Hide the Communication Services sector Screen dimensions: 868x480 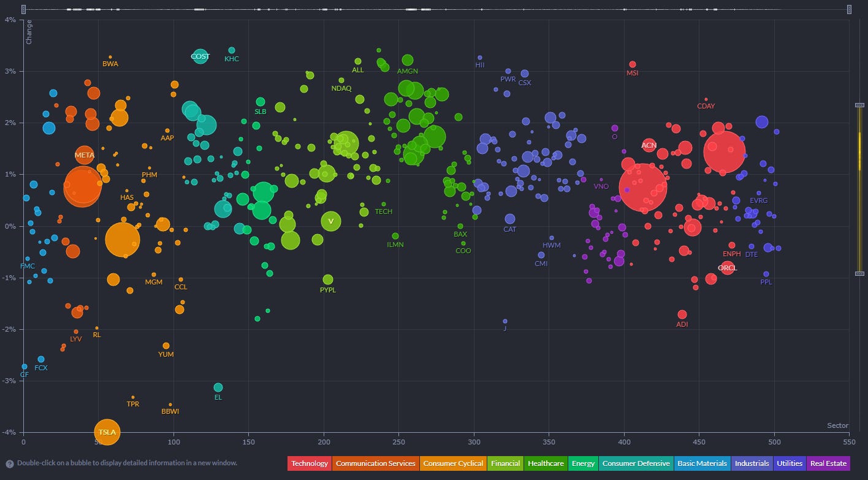(375, 463)
